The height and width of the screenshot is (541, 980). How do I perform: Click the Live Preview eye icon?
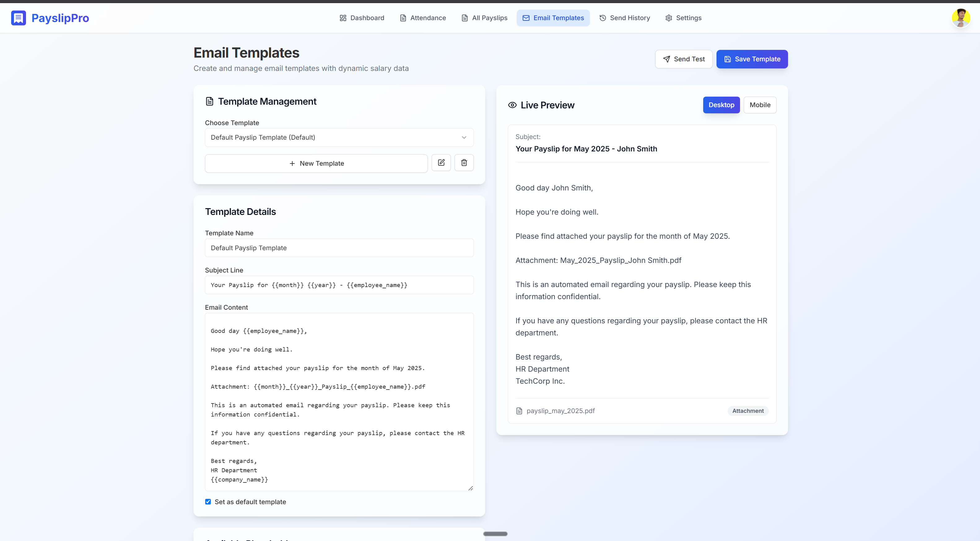(512, 105)
